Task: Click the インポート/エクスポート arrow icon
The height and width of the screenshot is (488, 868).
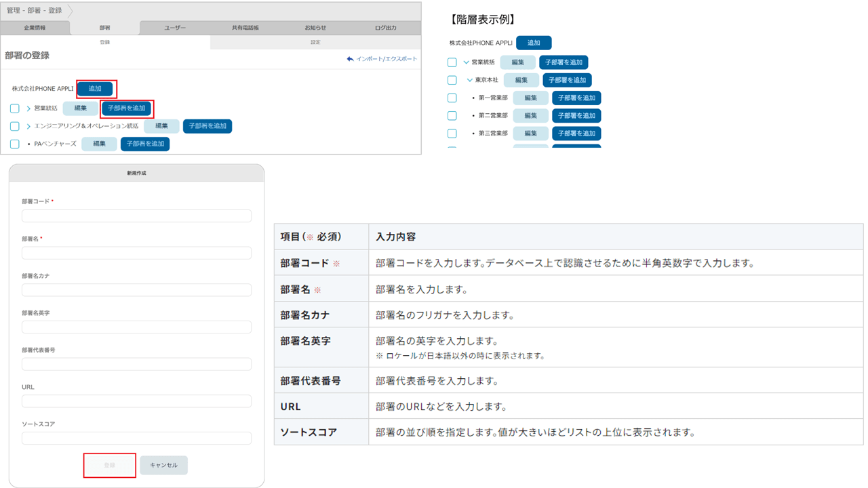Action: [350, 59]
